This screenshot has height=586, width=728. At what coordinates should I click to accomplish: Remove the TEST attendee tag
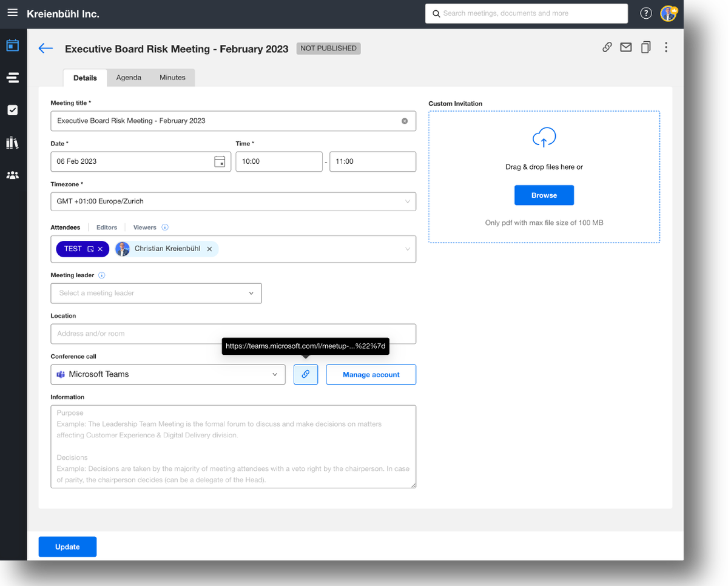[100, 249]
